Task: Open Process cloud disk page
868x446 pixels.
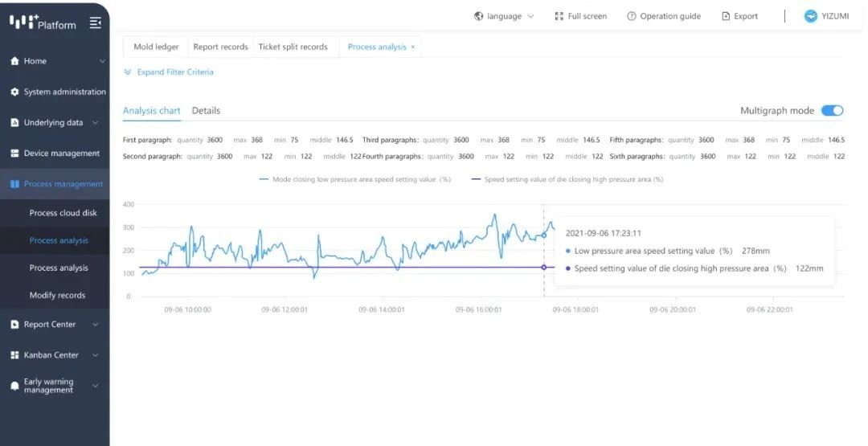Action: pyautogui.click(x=63, y=213)
